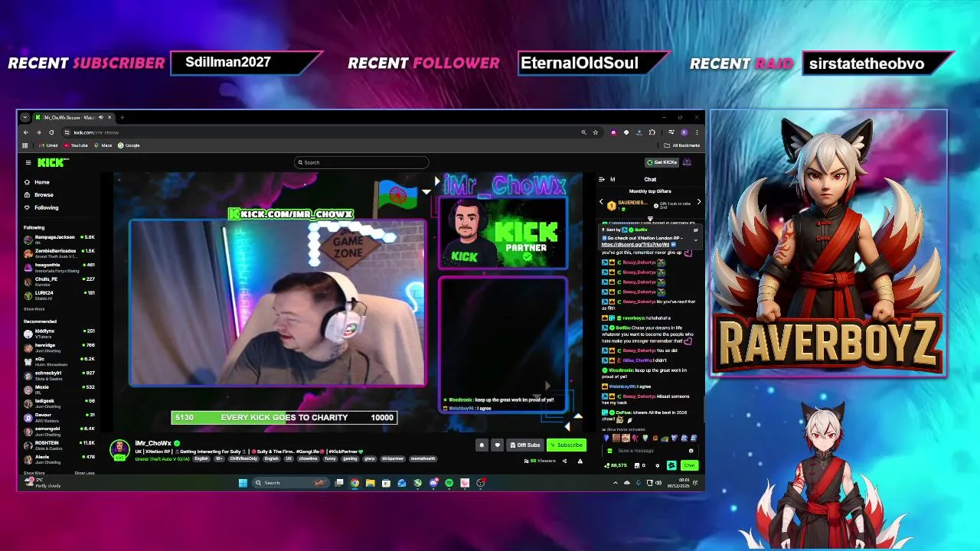The image size is (980, 551).
Task: Open the LURK24 channel entry
Action: click(x=60, y=295)
